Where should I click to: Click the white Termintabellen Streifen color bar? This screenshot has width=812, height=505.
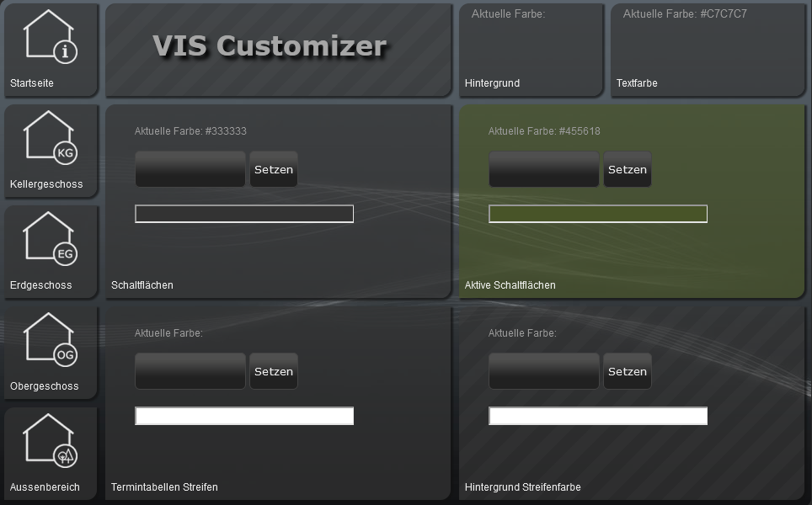244,416
